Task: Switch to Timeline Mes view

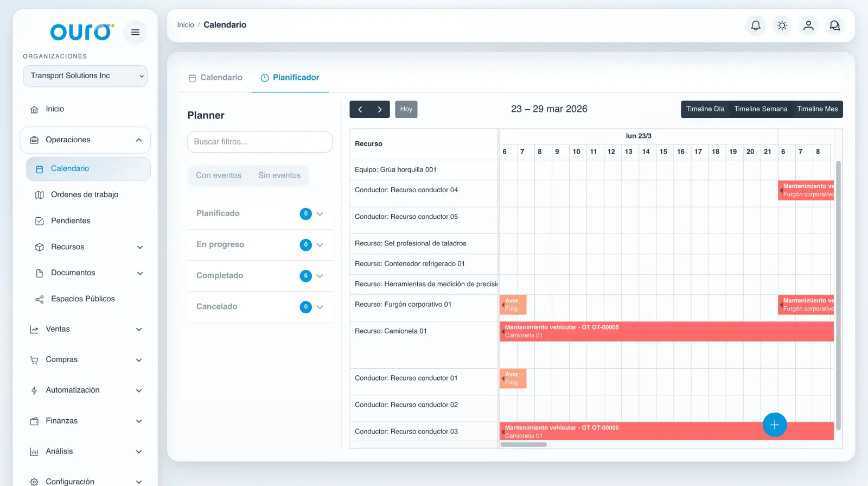Action: (818, 109)
